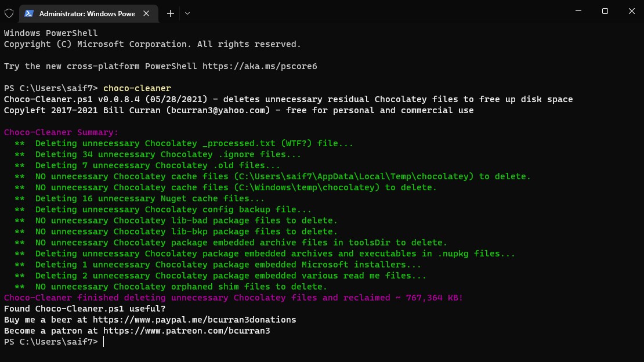Close the Administrator: Windows PowerShell tab
The height and width of the screenshot is (362, 644).
point(149,13)
